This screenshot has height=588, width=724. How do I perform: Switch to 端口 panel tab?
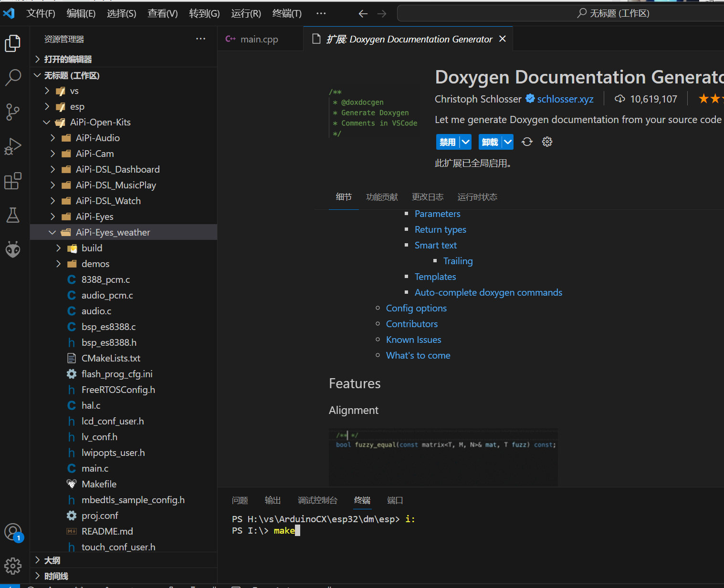point(395,500)
